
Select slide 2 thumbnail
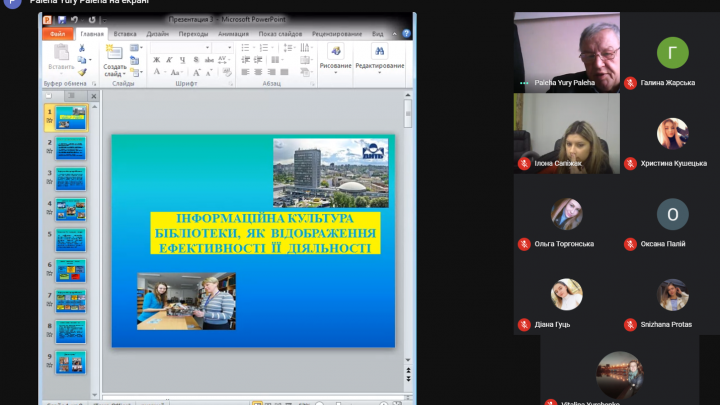point(71,148)
